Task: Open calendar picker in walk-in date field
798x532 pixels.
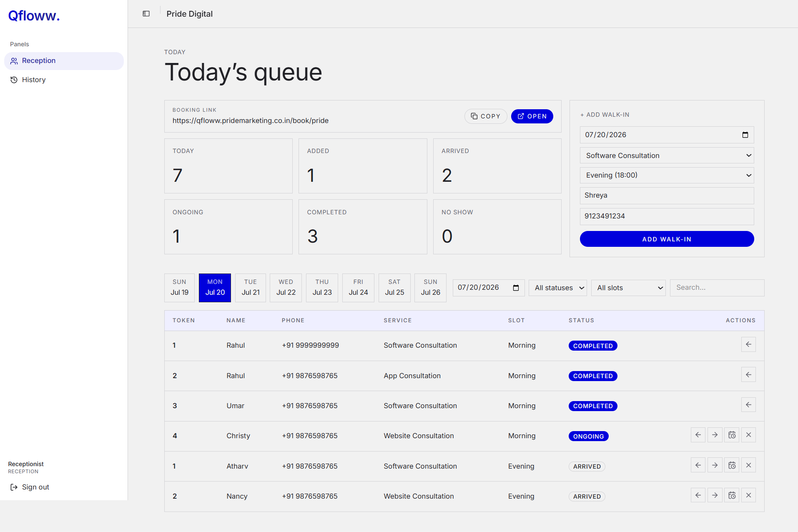Action: click(x=745, y=135)
